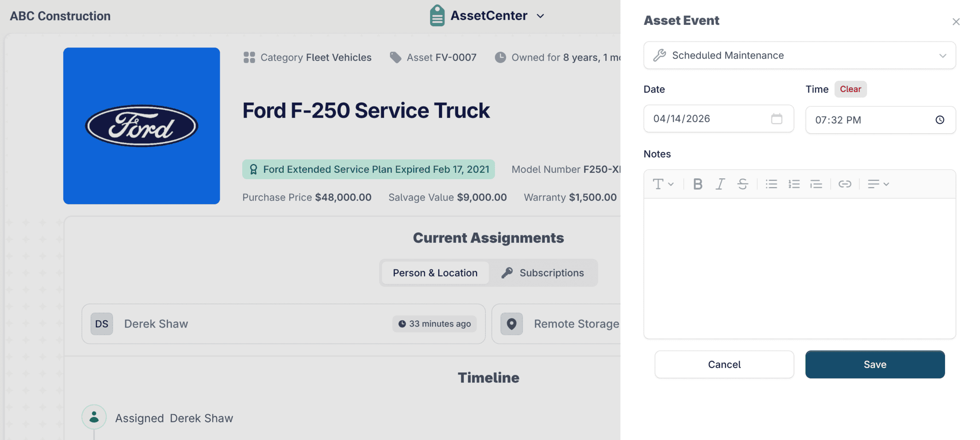The width and height of the screenshot is (980, 440).
Task: Switch to the Subscriptions tab
Action: tap(543, 273)
